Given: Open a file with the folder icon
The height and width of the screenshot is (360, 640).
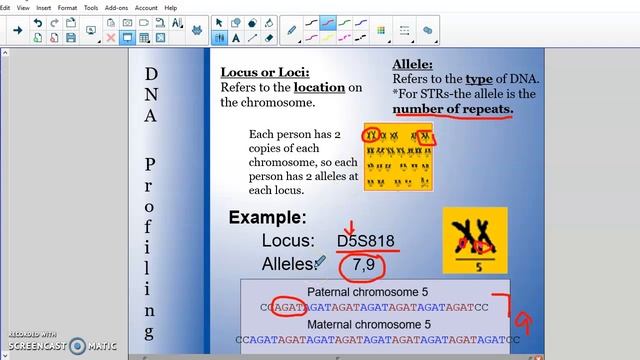Looking at the screenshot, I should coord(71,23).
